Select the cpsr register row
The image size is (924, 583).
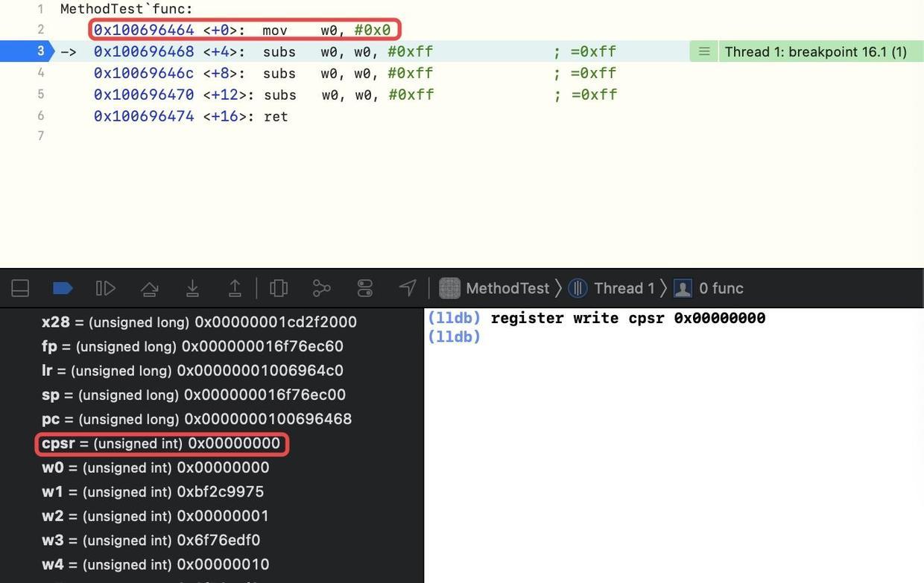pyautogui.click(x=161, y=444)
